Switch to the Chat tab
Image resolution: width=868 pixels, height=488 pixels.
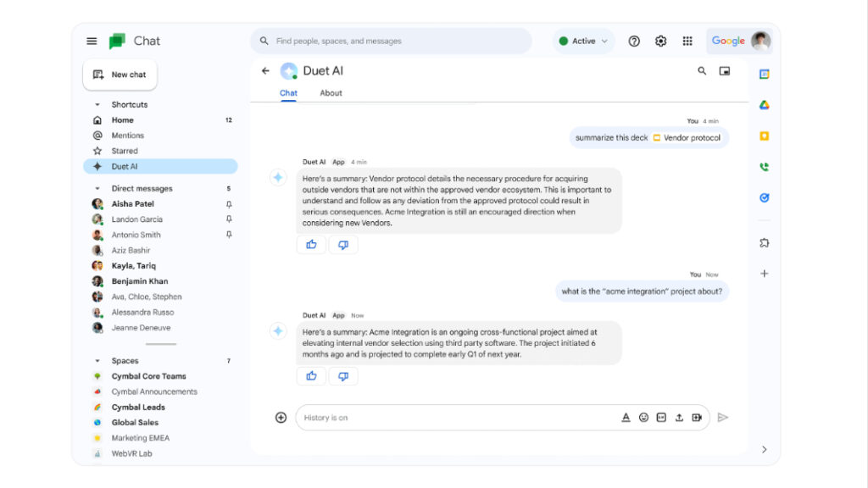click(288, 93)
